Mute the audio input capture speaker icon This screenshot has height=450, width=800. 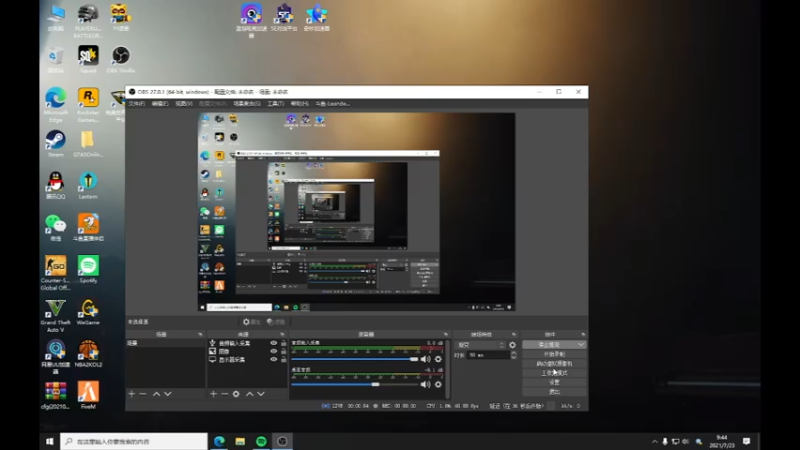(x=426, y=359)
